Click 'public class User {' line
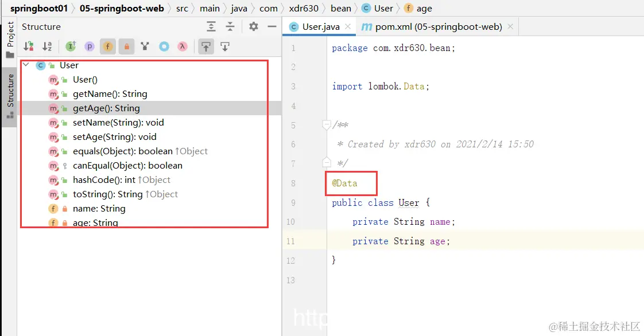The height and width of the screenshot is (336, 644). click(x=381, y=202)
